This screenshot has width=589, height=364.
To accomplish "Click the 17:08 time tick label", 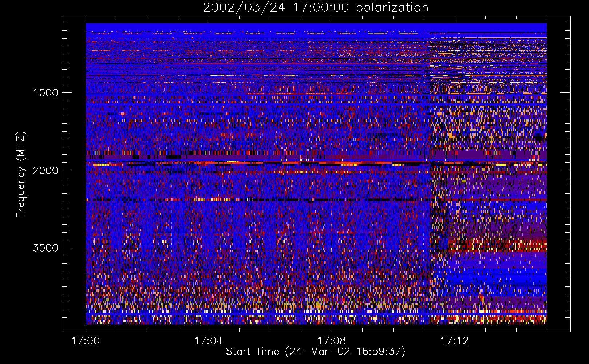I will click(x=332, y=341).
